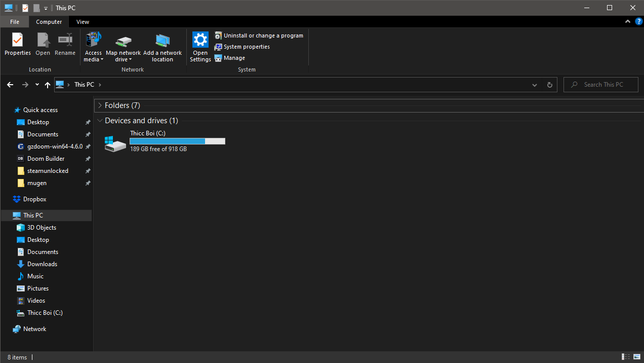The image size is (644, 363).
Task: Open the File menu tab
Action: pyautogui.click(x=15, y=22)
